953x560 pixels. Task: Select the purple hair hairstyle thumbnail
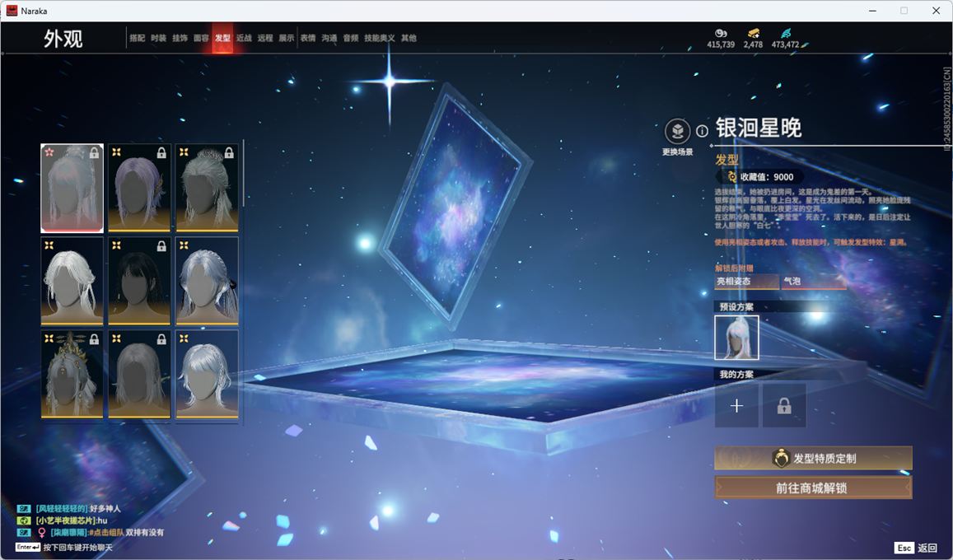(139, 188)
